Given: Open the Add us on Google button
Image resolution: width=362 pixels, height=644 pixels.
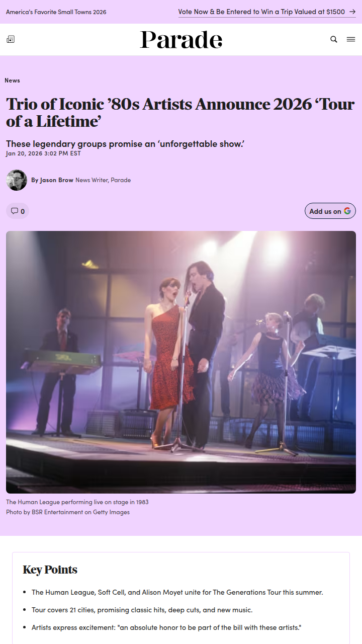Looking at the screenshot, I should [x=330, y=211].
